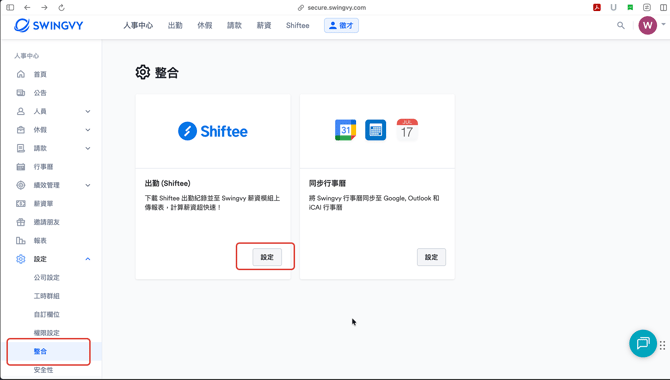Click the home icon in sidebar
This screenshot has width=670, height=380.
21,74
